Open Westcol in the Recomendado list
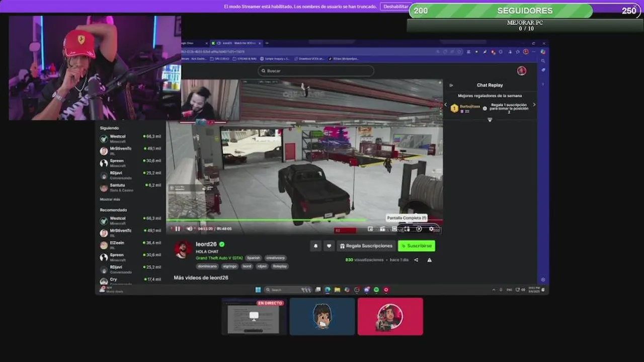Viewport: 644px width, 362px height. (x=130, y=221)
